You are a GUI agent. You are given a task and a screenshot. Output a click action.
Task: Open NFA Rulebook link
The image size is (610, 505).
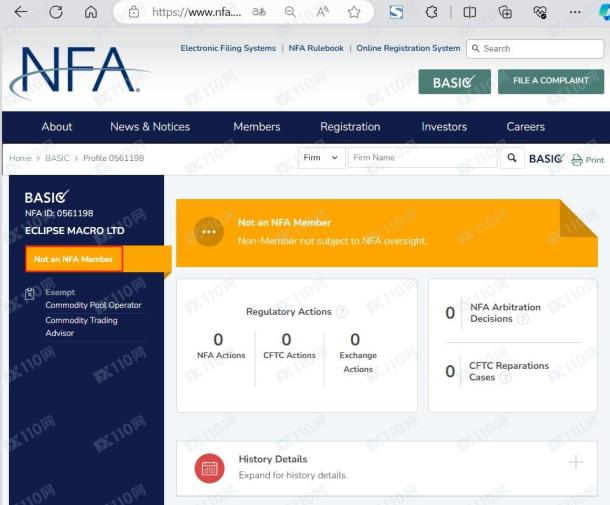(x=316, y=48)
